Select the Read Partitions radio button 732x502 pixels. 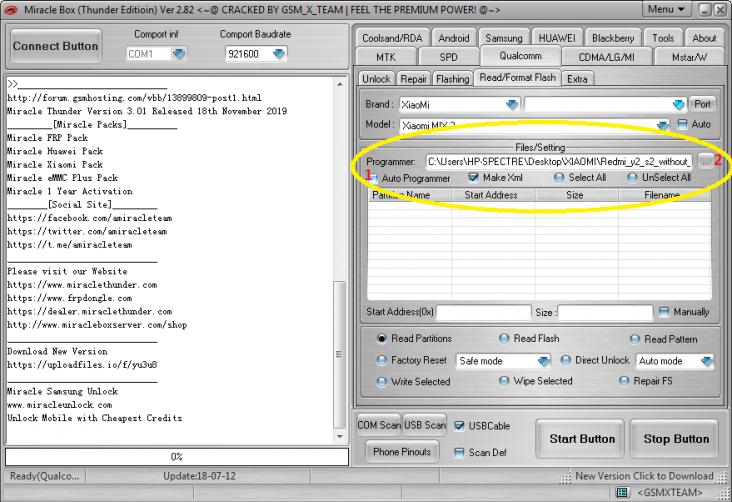381,339
